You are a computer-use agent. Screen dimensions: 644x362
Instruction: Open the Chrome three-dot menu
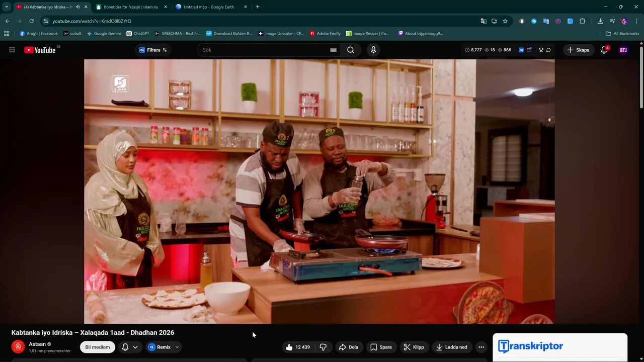click(x=636, y=21)
